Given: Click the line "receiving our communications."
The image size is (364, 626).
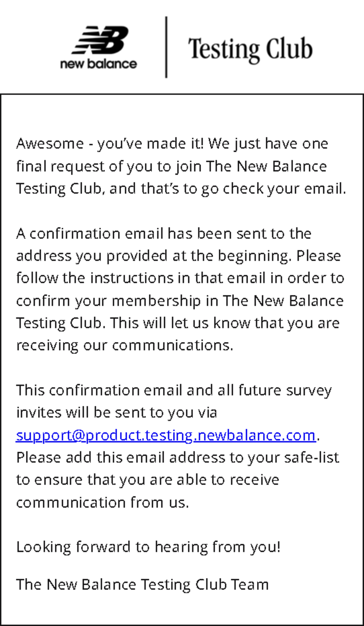Looking at the screenshot, I should [125, 345].
